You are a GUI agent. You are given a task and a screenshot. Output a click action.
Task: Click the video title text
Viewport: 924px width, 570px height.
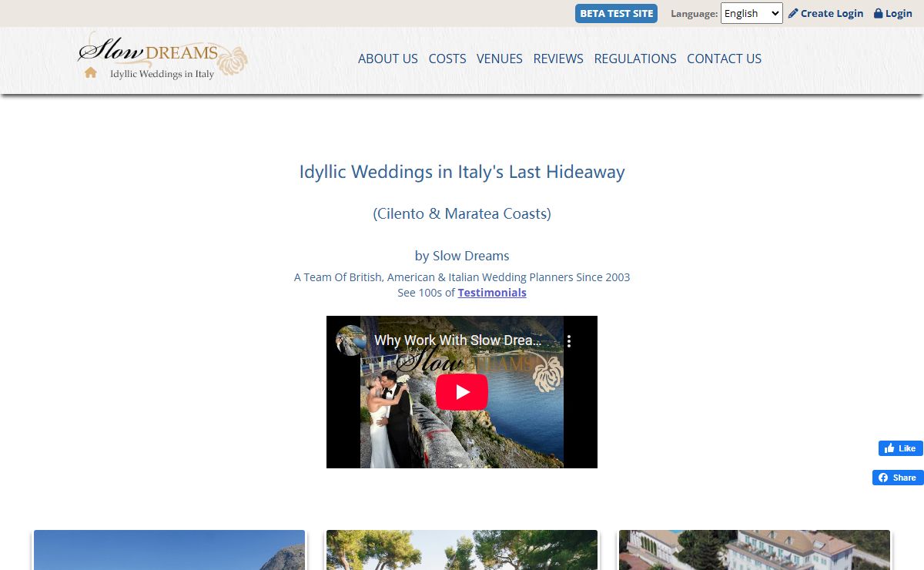tap(457, 340)
